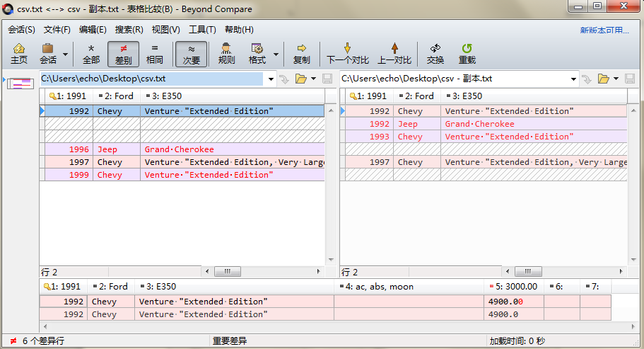Reload the comparison with 重载 icon
Screen dimensions: 644x349
pyautogui.click(x=467, y=53)
